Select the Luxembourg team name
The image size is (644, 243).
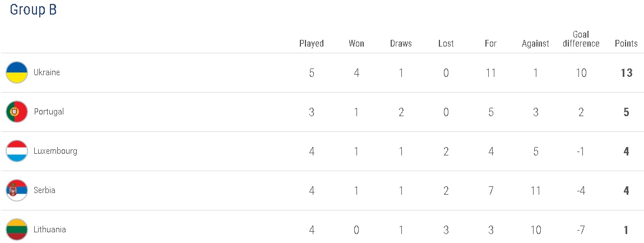(x=55, y=152)
